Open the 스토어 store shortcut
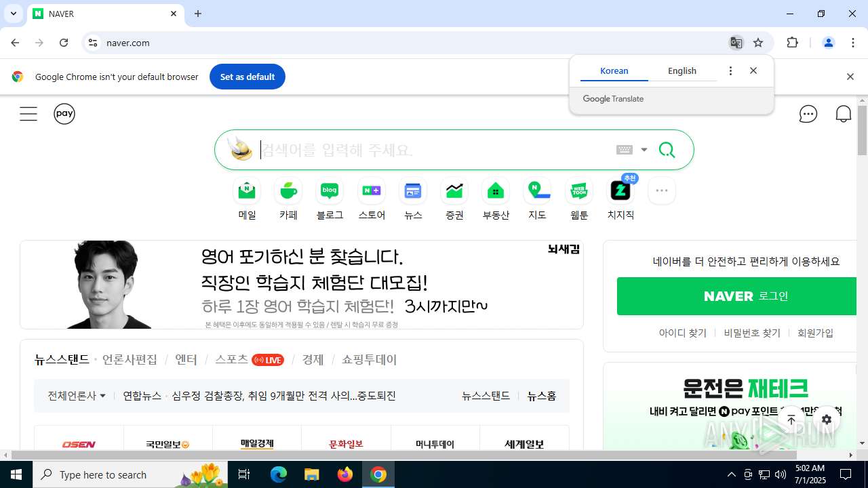 (x=372, y=199)
